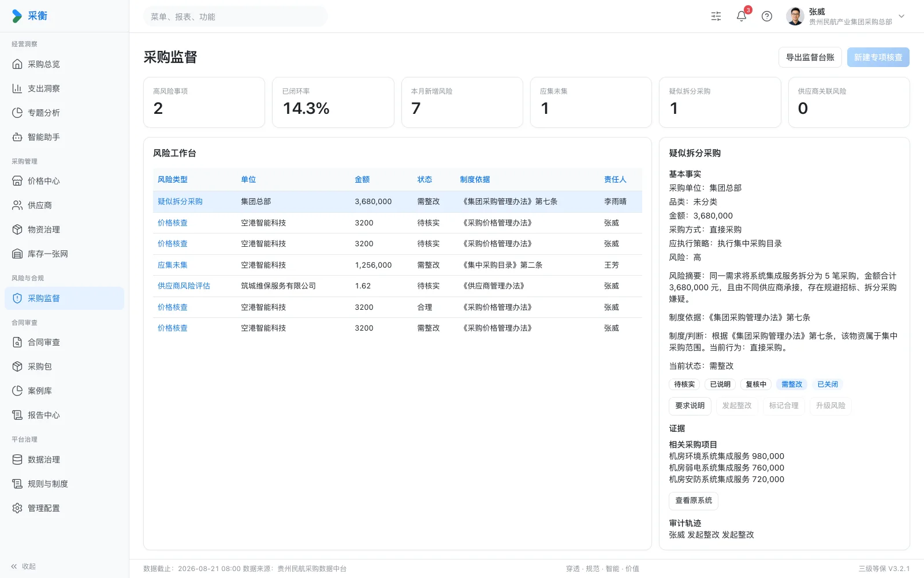Select 专题分析 pie chart icon

point(17,113)
